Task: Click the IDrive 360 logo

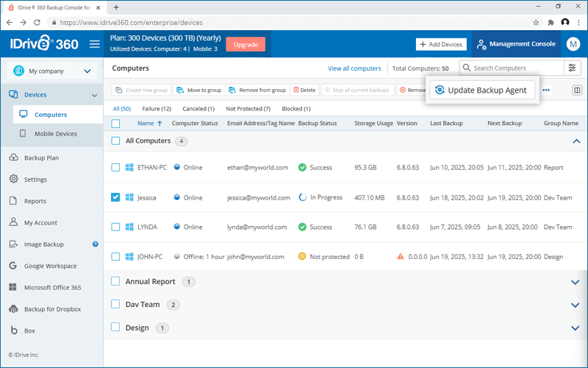Action: 44,43
